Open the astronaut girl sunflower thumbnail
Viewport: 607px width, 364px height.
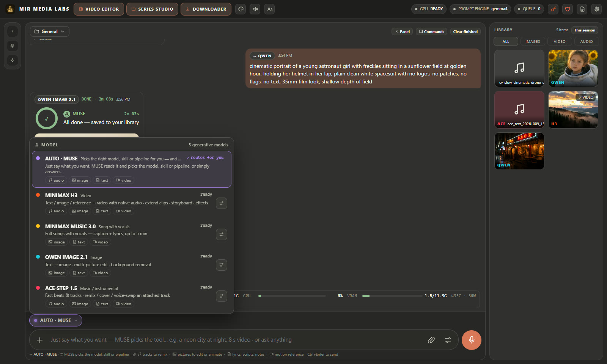click(573, 68)
